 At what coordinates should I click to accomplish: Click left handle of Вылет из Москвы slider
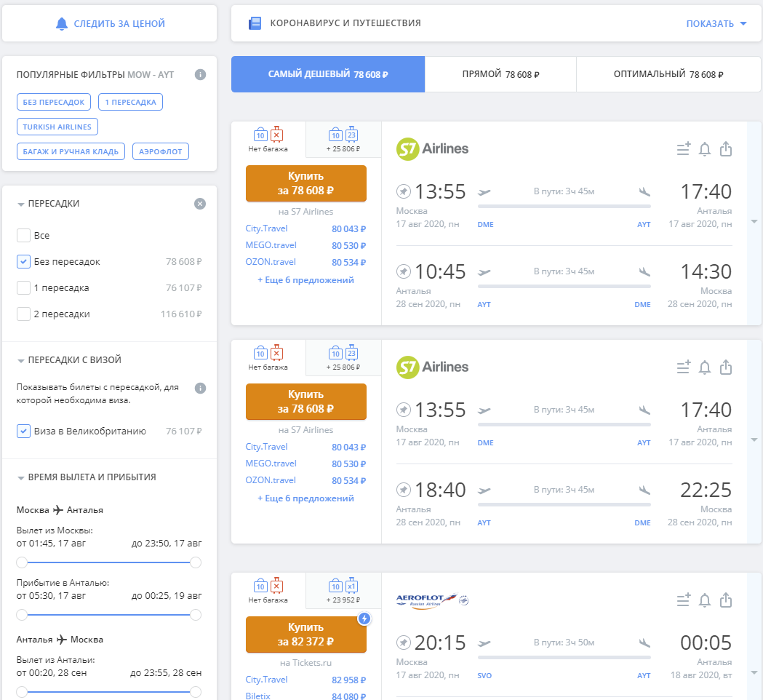click(22, 562)
